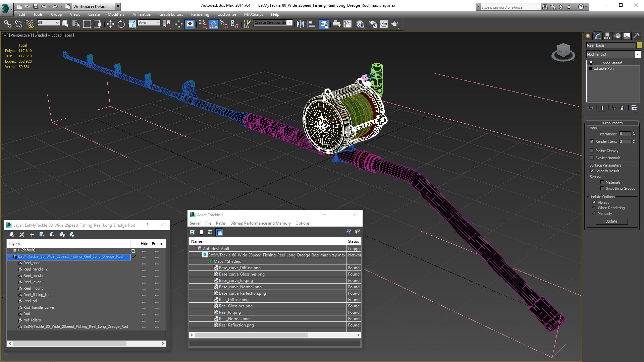Click the keyword search field
This screenshot has width=644, height=362.
pyautogui.click(x=510, y=7)
